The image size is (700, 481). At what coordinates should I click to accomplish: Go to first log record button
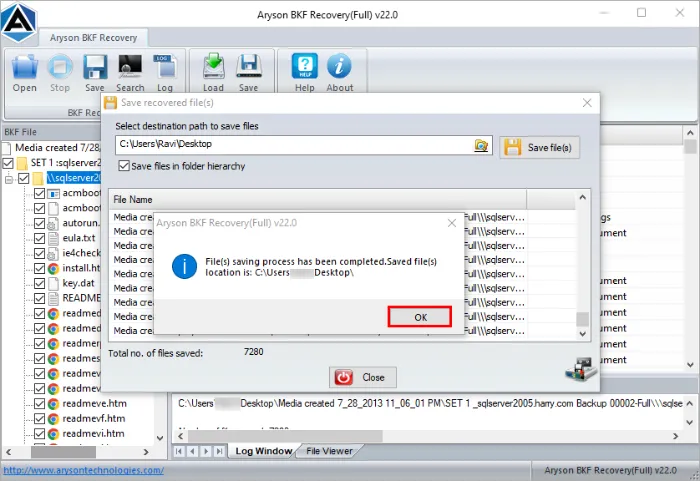179,451
